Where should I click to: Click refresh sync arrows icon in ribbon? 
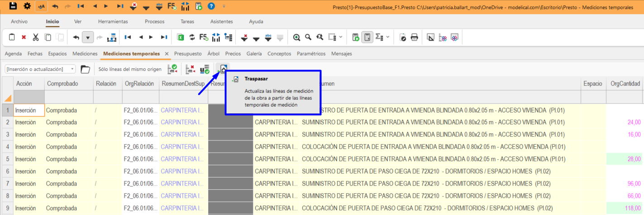tap(192, 37)
